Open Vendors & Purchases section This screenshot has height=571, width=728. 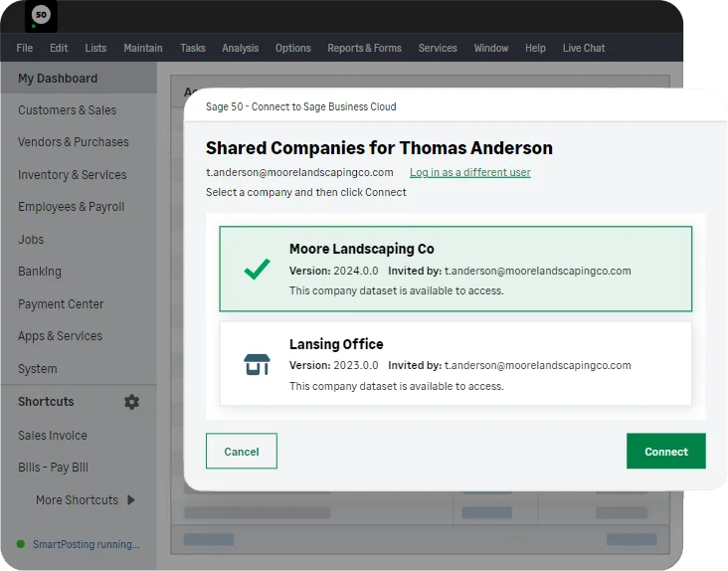click(74, 142)
